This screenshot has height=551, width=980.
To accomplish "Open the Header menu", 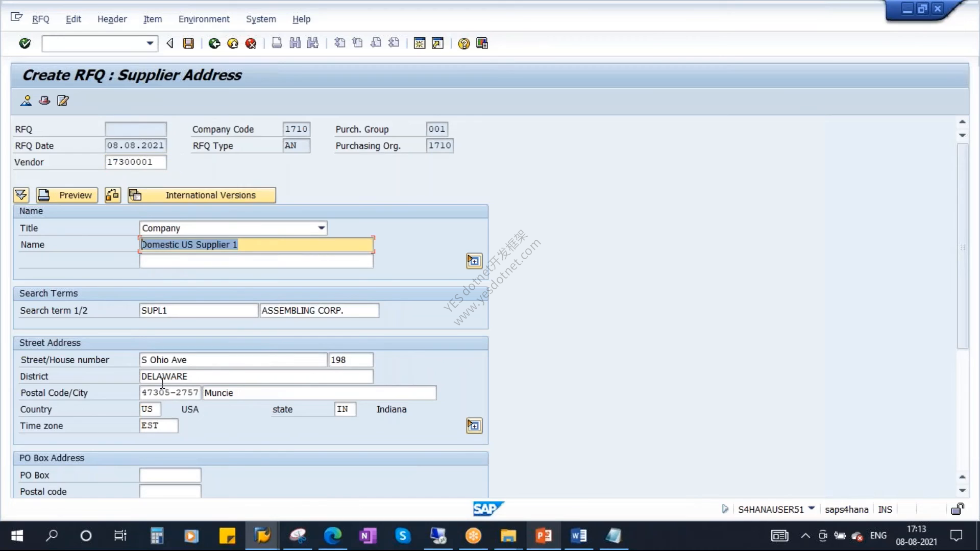I will (112, 19).
